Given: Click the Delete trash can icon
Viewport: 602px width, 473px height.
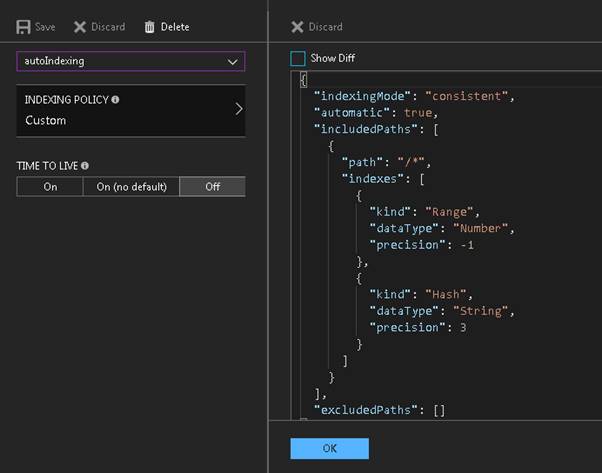Looking at the screenshot, I should (x=149, y=27).
